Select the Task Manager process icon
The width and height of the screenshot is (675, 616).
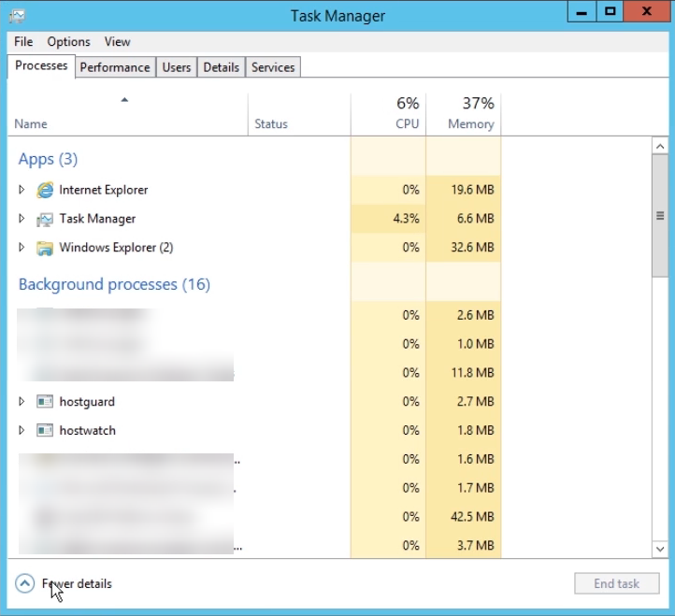45,219
